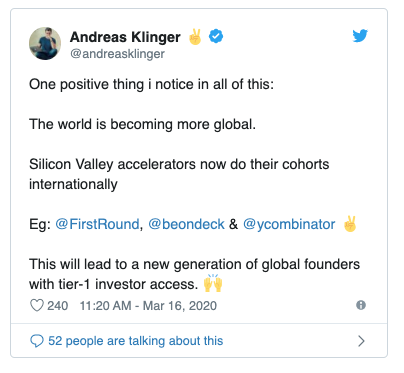Expand the conversation using the right chevron arrow
404x373 pixels.
point(361,341)
